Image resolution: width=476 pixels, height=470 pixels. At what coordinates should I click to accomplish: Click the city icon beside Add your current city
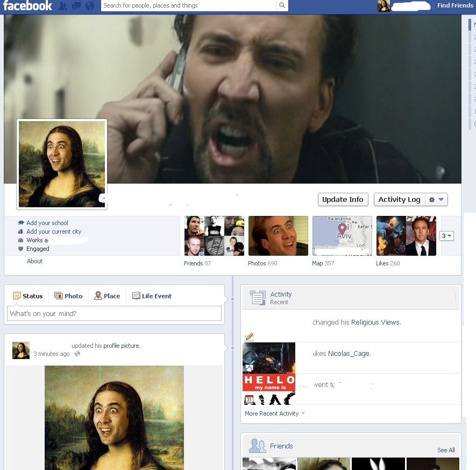pyautogui.click(x=20, y=232)
